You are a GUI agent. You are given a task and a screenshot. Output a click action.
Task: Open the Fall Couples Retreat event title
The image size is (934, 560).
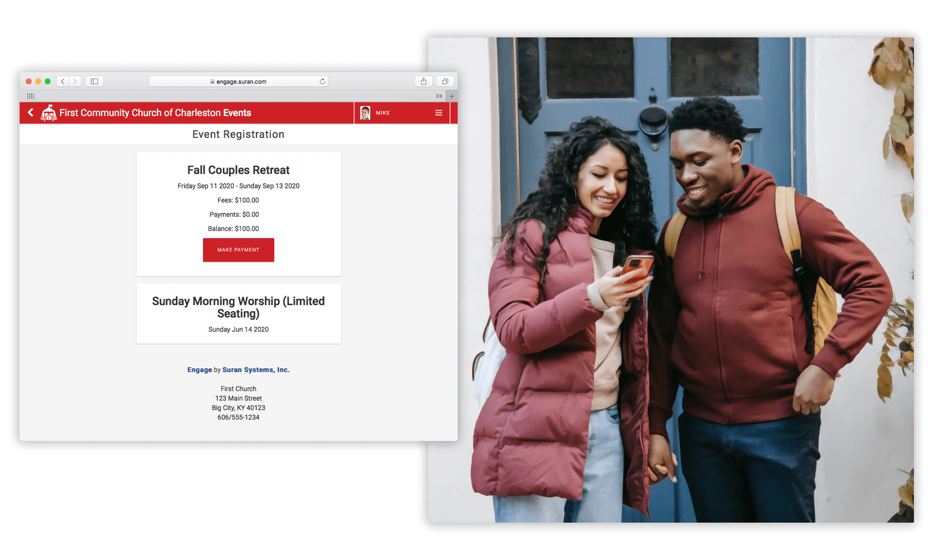click(x=238, y=170)
